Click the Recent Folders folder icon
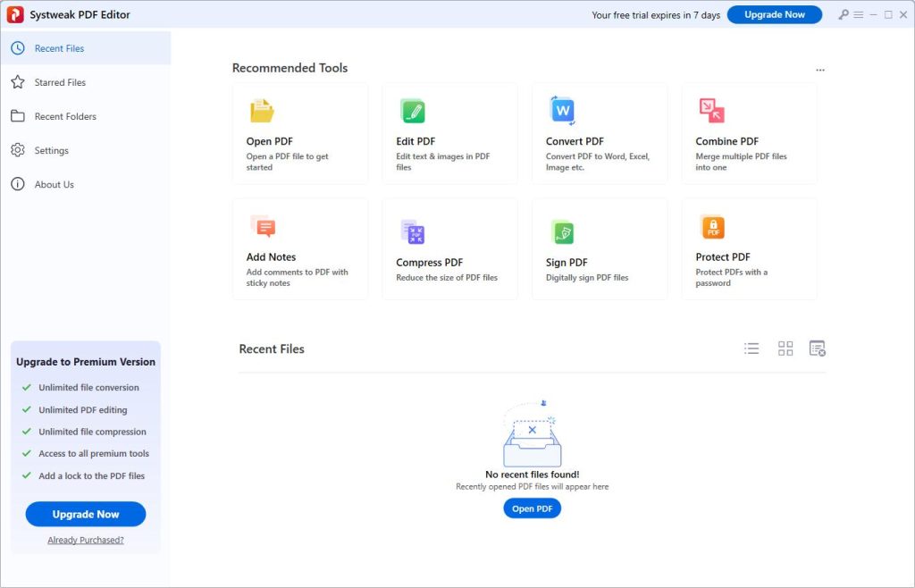 (18, 115)
